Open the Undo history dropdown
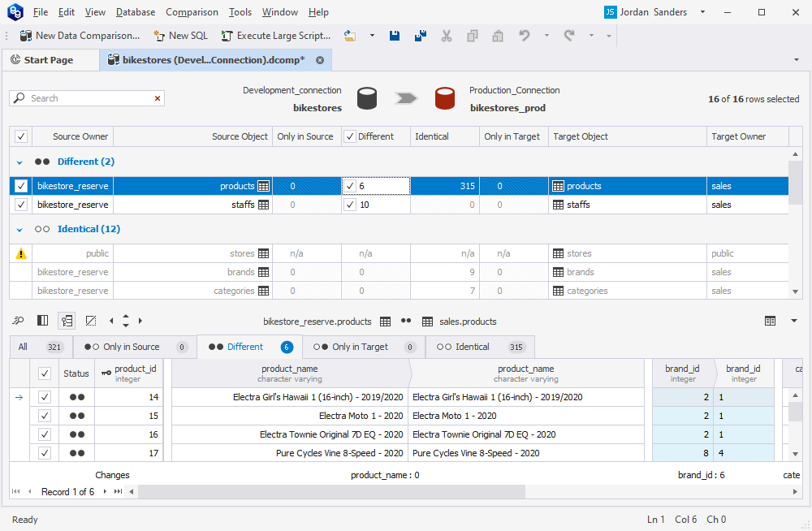The image size is (812, 531). click(x=546, y=36)
